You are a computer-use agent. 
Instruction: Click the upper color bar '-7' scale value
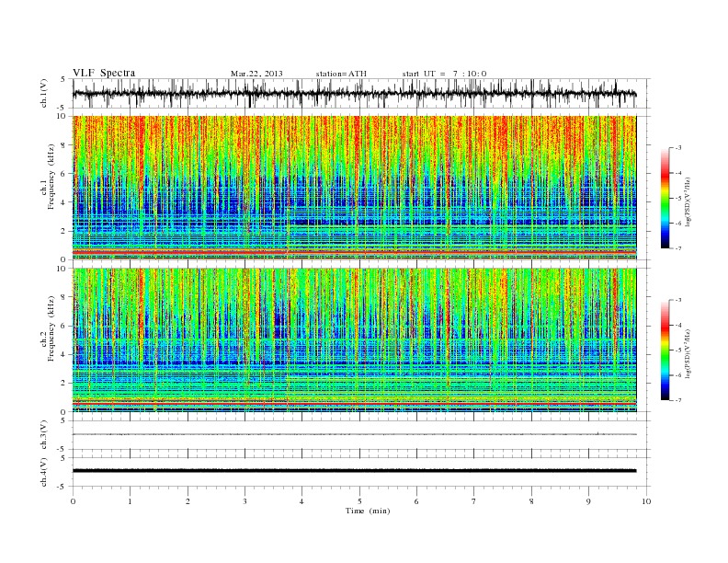678,248
